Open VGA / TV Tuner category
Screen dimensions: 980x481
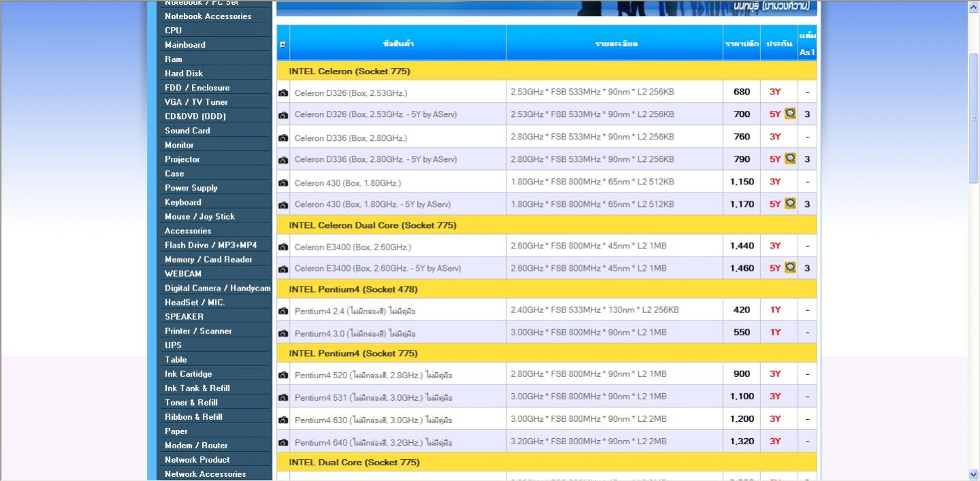[x=196, y=101]
